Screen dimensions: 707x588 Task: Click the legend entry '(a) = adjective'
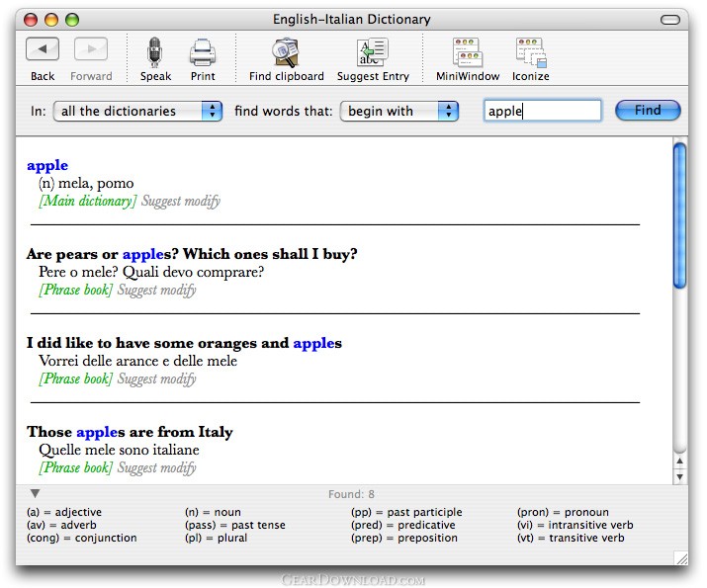pos(64,512)
